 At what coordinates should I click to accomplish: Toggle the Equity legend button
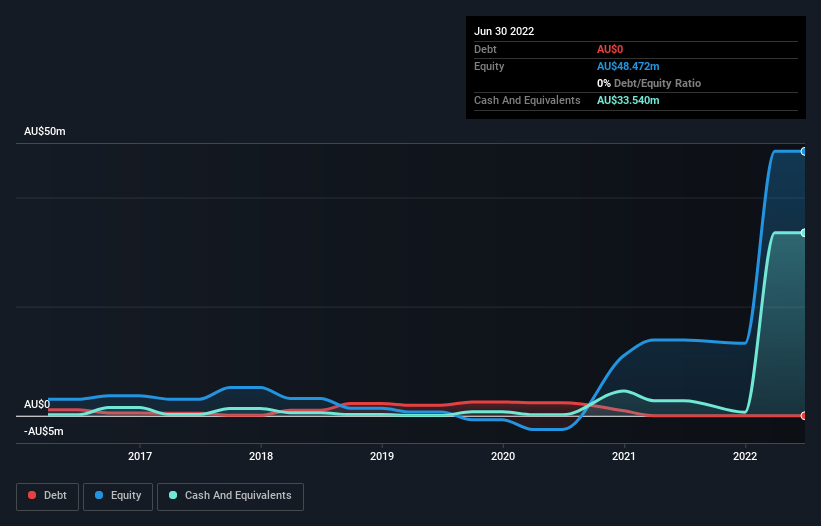coord(118,496)
